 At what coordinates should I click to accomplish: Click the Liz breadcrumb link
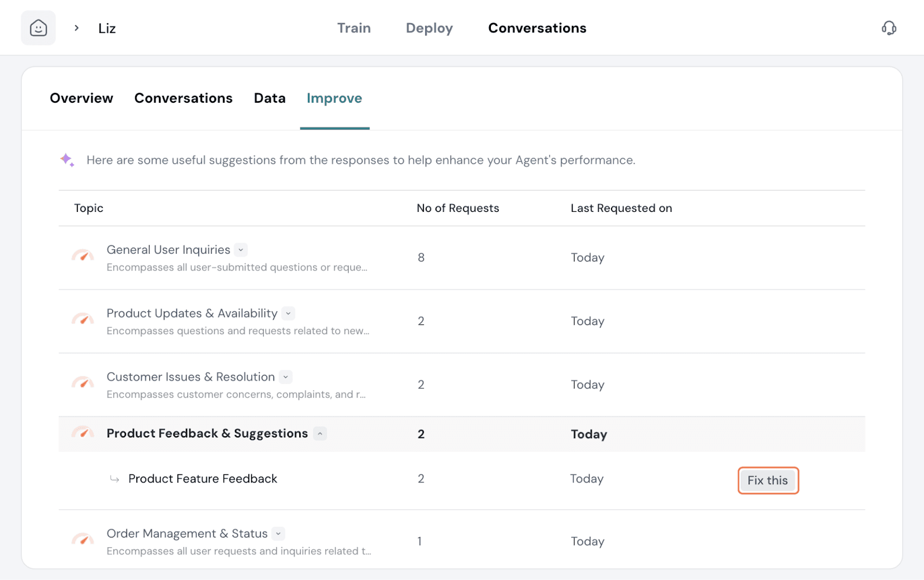107,28
